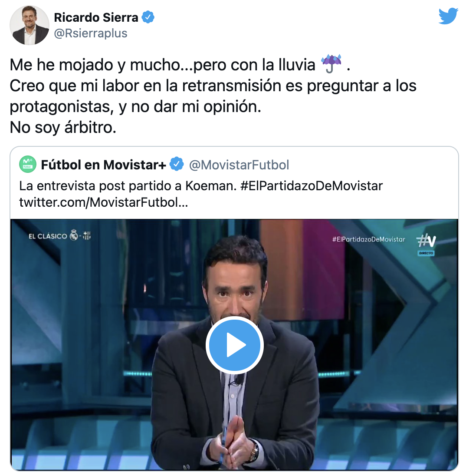Viewport: 466px width, 476px height.
Task: Follow the twitter.com/MovistarFutbol… link
Action: tap(104, 202)
